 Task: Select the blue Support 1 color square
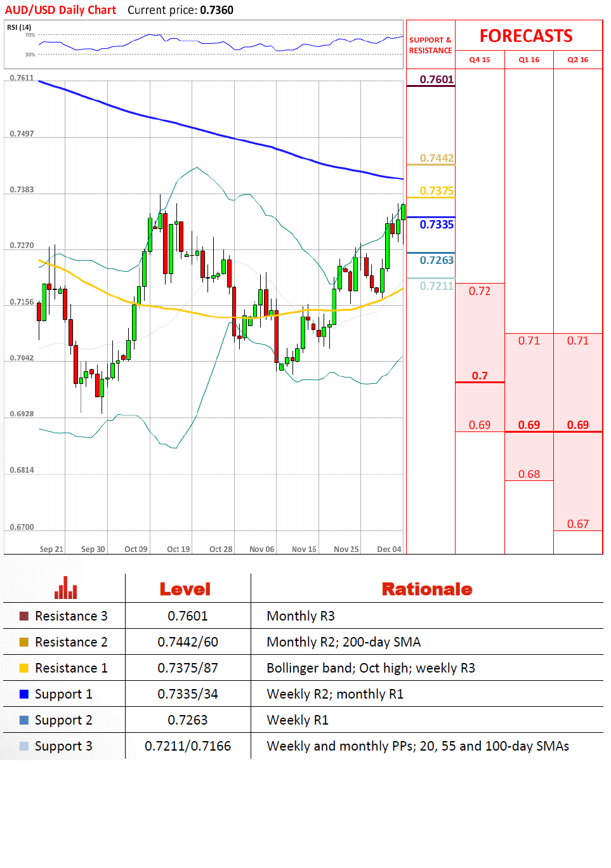(x=24, y=694)
